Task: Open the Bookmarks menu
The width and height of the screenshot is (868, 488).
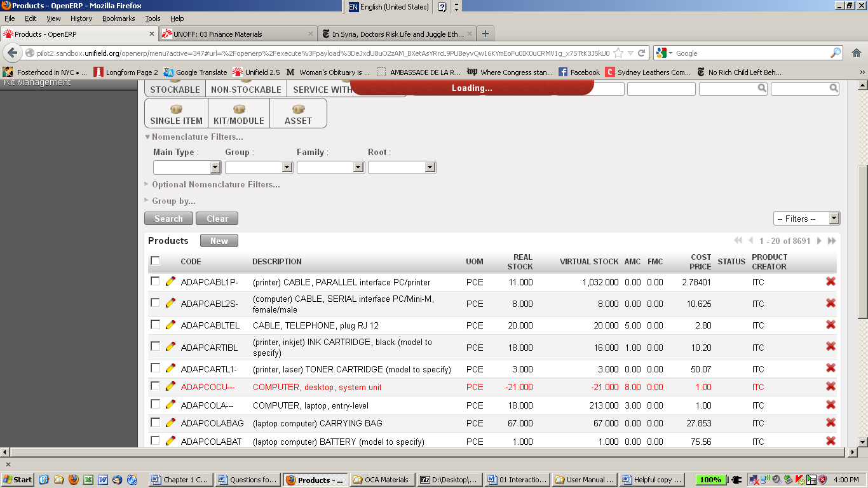Action: point(119,18)
